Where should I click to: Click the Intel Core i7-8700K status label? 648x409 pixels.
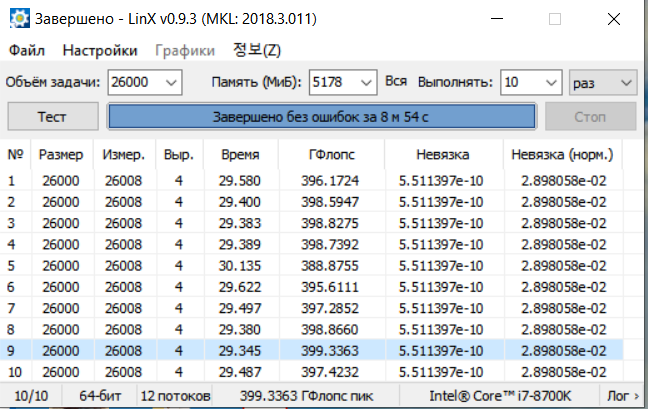pos(500,396)
